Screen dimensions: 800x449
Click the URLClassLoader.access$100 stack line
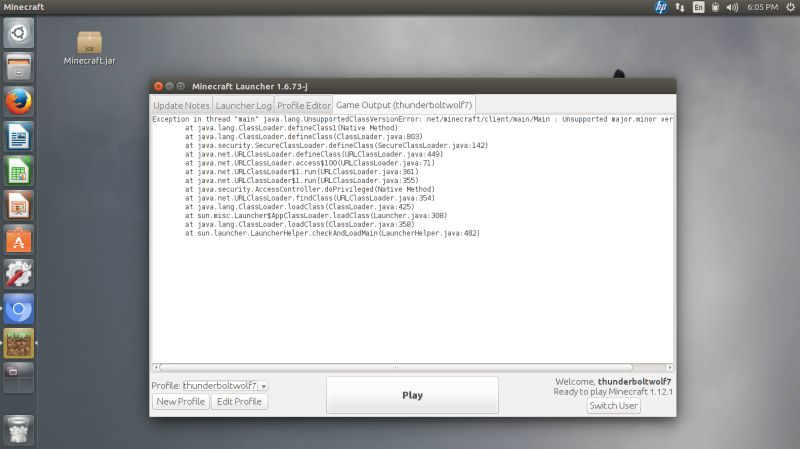point(310,163)
